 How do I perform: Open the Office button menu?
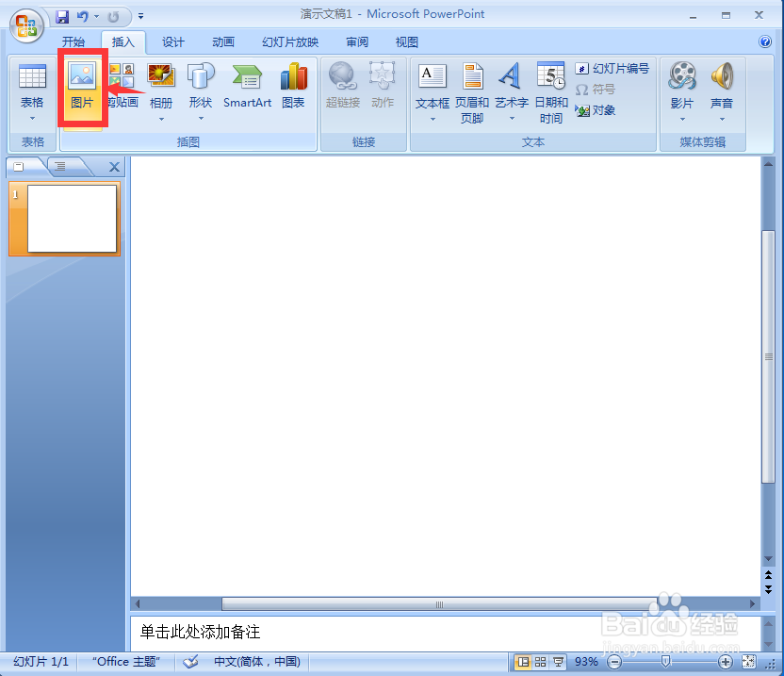pos(26,25)
